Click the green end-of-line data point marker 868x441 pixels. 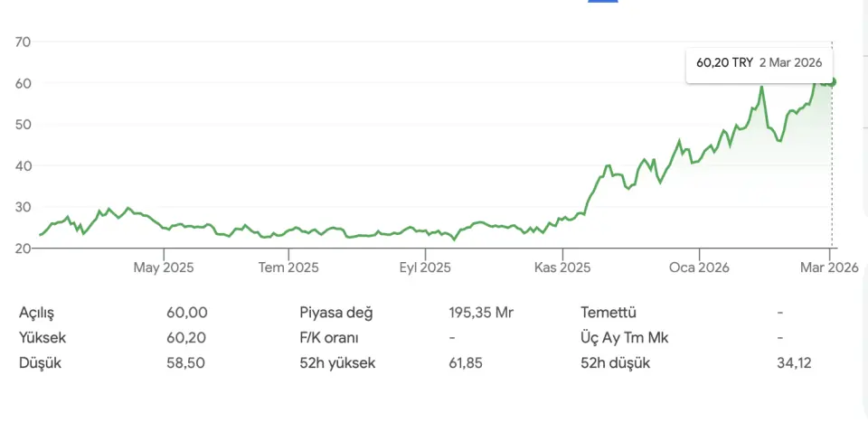point(832,81)
